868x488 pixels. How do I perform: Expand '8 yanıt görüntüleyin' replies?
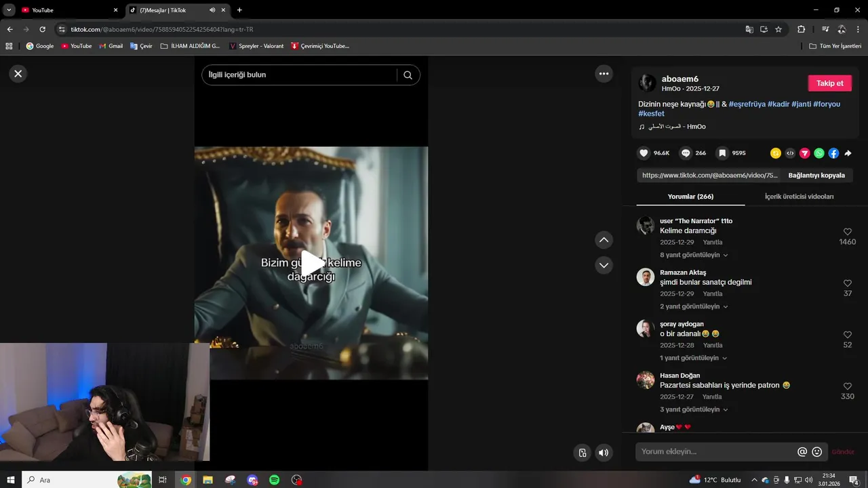tap(694, 256)
